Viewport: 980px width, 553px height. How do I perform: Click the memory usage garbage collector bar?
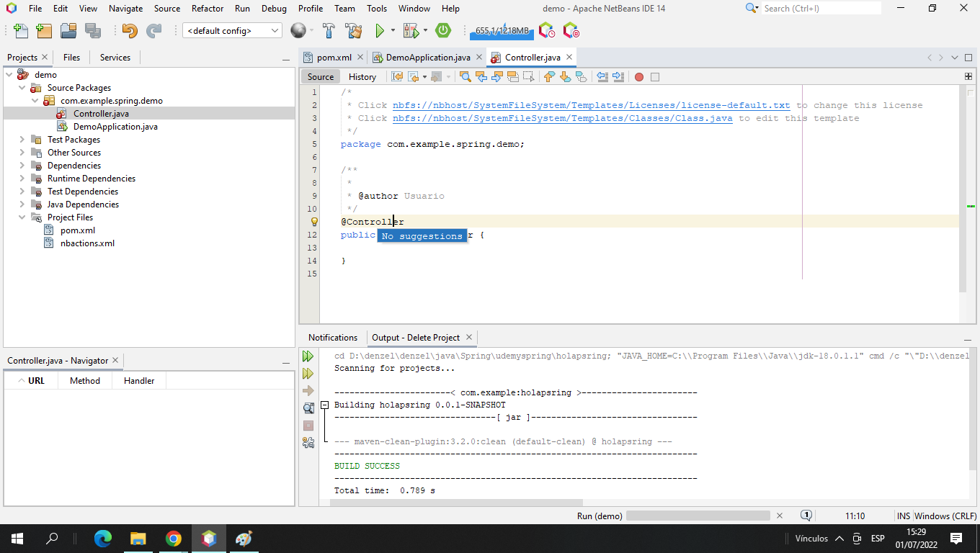coord(502,32)
